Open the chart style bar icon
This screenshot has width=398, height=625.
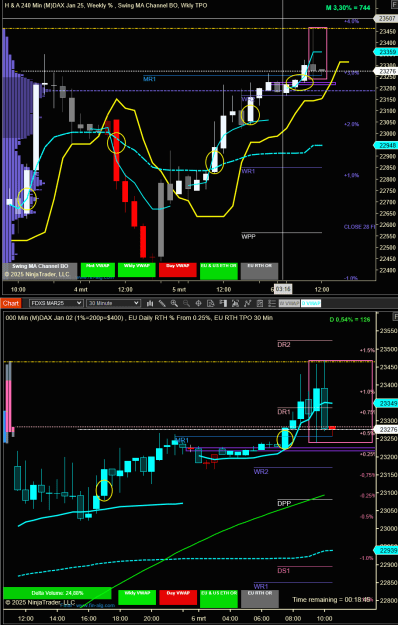[150, 303]
